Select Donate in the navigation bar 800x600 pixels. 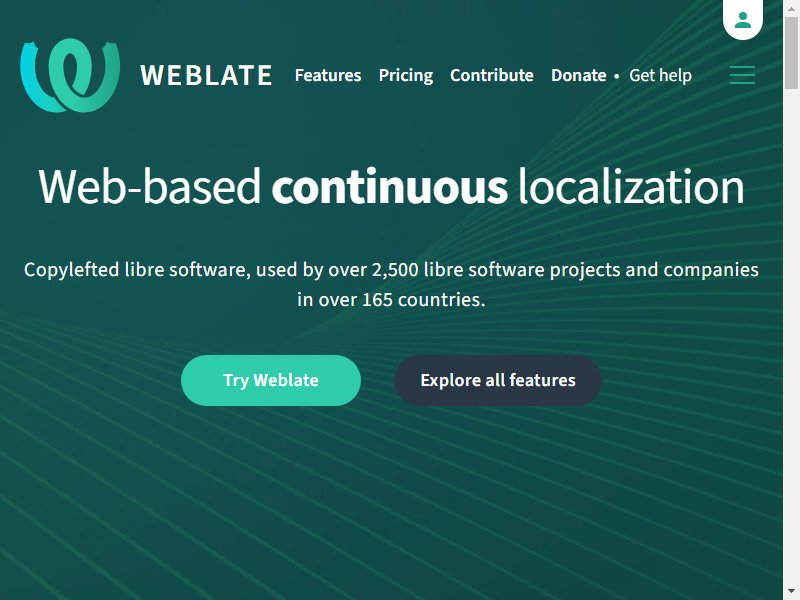(579, 76)
